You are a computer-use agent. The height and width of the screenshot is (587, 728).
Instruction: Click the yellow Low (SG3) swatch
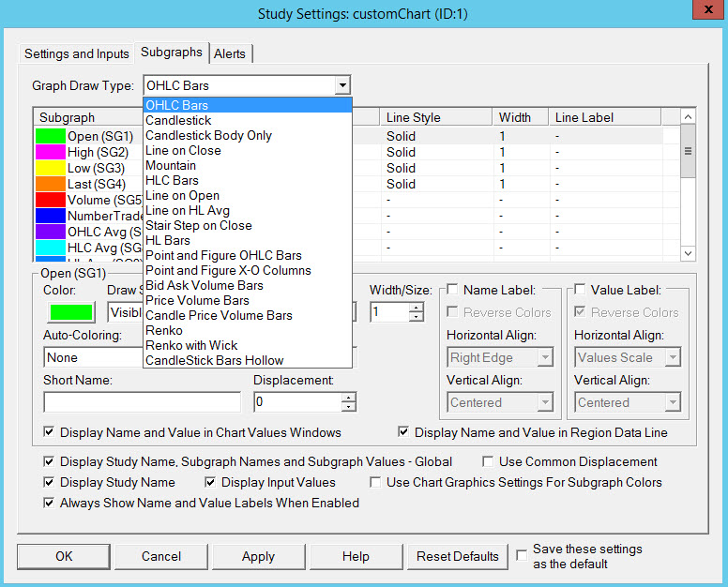coord(51,168)
